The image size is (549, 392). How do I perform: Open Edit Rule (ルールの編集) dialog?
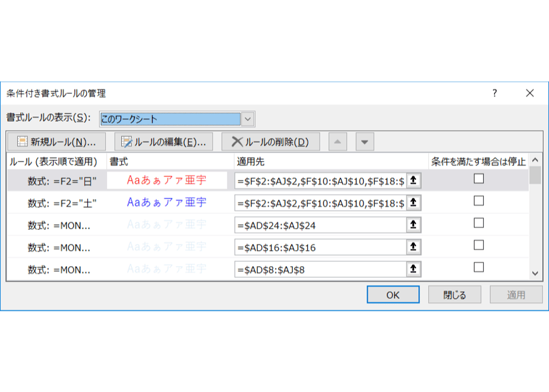(163, 142)
